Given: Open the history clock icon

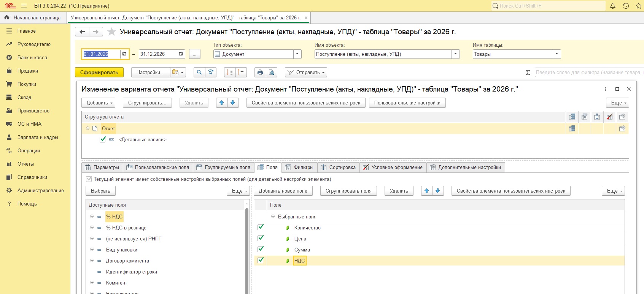Looking at the screenshot, I should click(626, 6).
